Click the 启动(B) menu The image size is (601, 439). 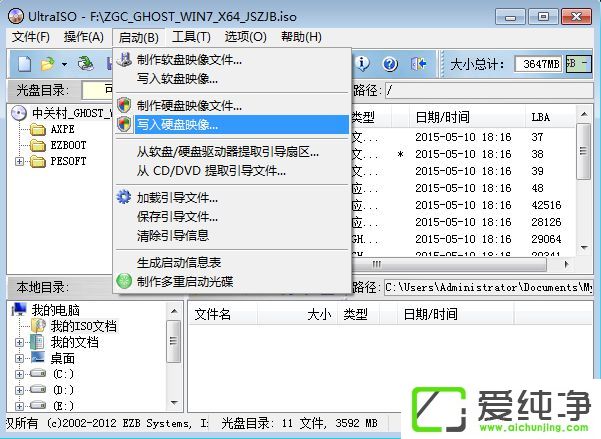[x=139, y=38]
